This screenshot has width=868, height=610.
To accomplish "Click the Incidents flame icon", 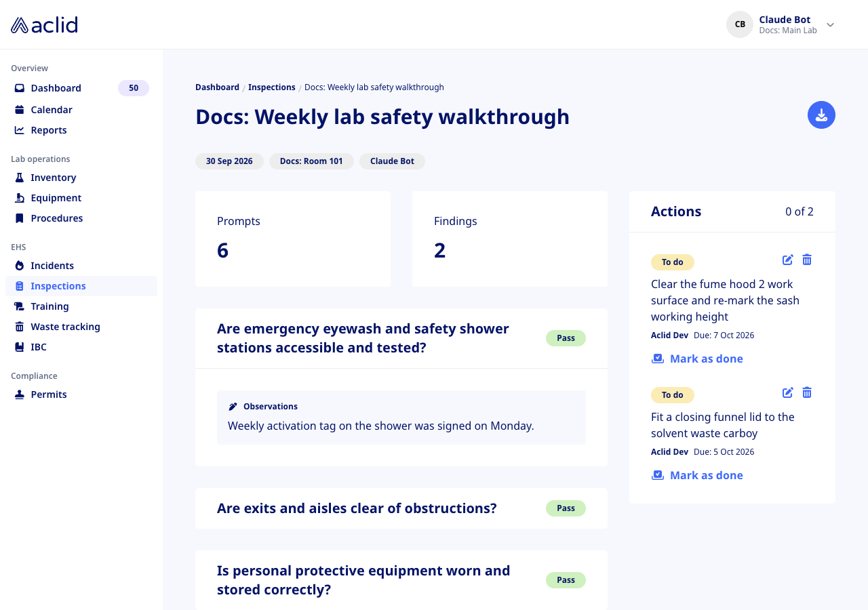I will tap(20, 266).
